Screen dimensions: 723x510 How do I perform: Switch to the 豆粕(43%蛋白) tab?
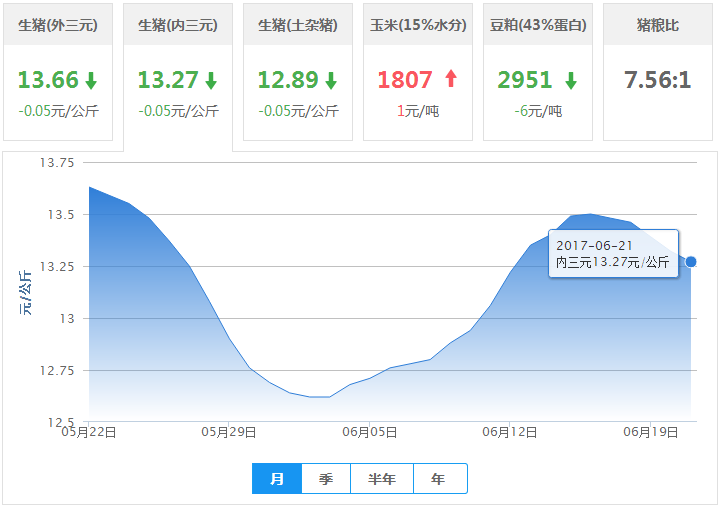point(538,25)
